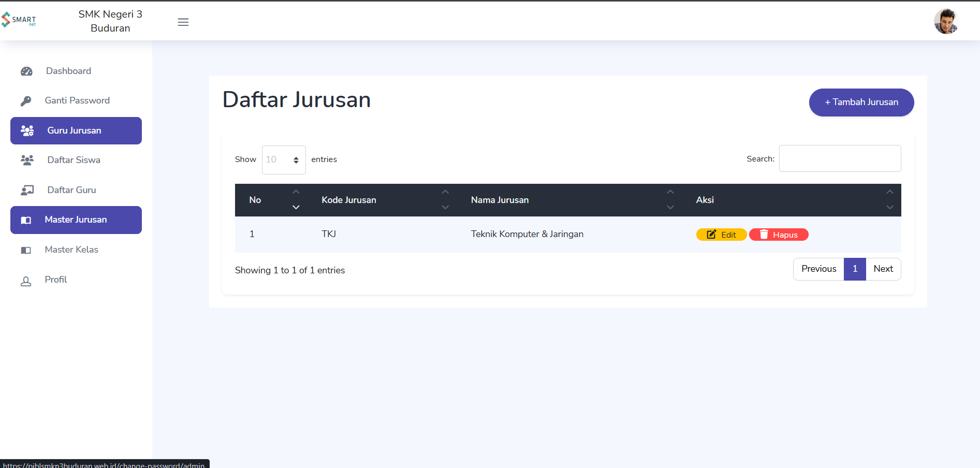
Task: Click the Guru Jurusan users icon
Action: [27, 131]
